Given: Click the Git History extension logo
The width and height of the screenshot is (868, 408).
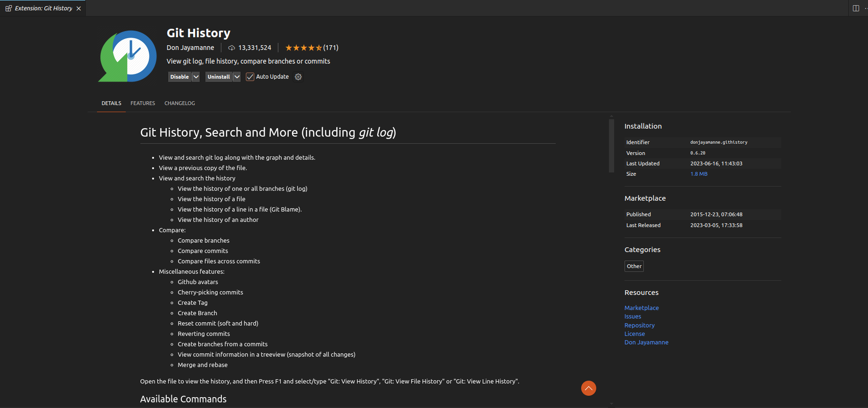Looking at the screenshot, I should click(127, 56).
